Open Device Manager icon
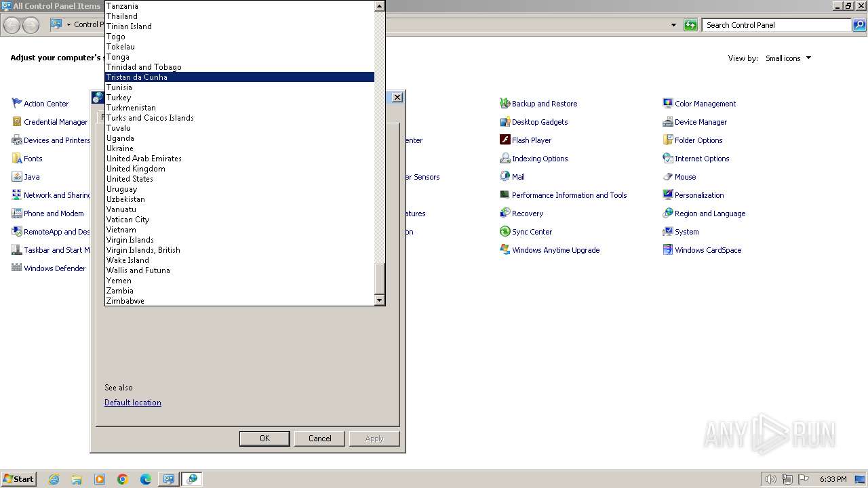868x488 pixels. (668, 122)
